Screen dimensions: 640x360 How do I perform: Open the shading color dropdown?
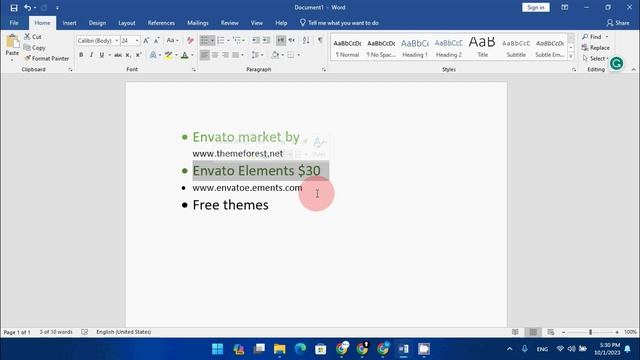point(282,55)
